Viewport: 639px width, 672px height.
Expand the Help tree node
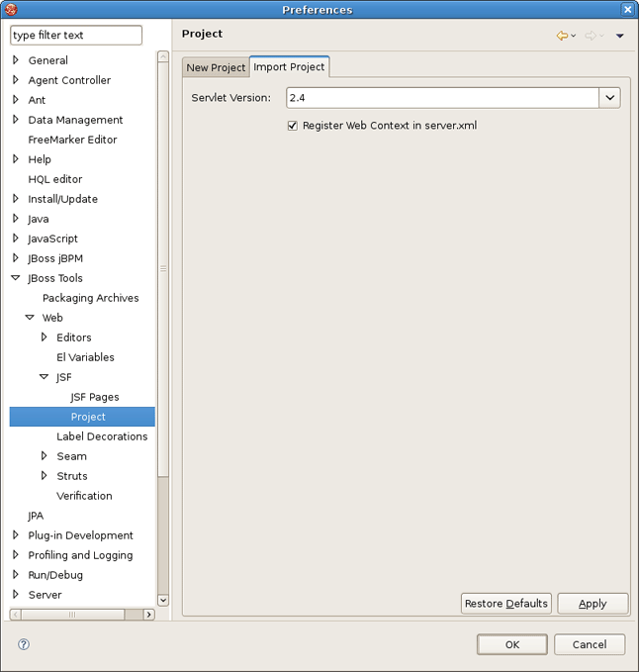[x=16, y=159]
